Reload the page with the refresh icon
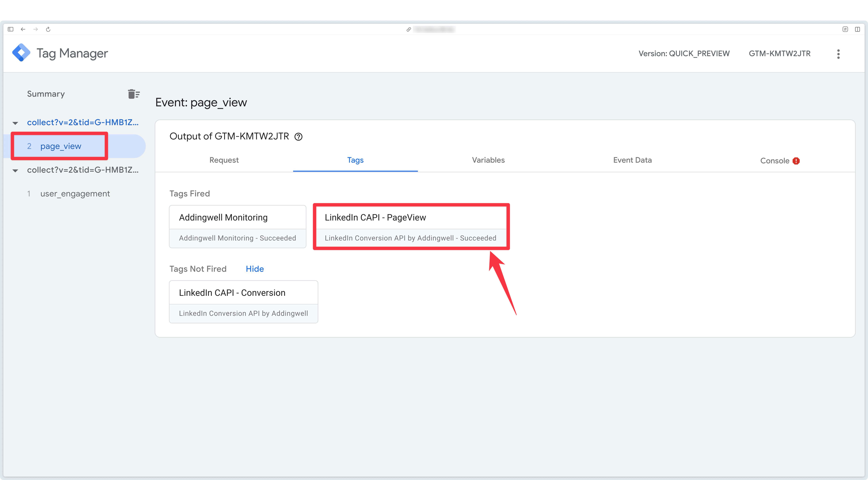868x480 pixels. coord(48,29)
